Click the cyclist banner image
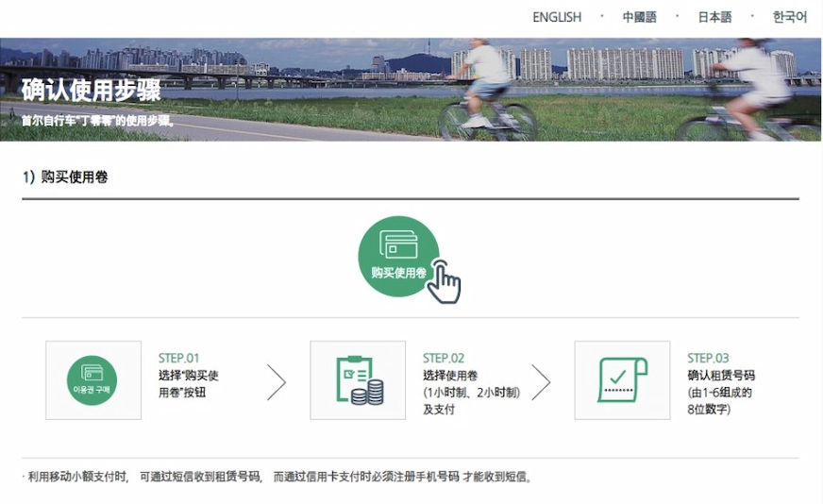 (x=411, y=90)
